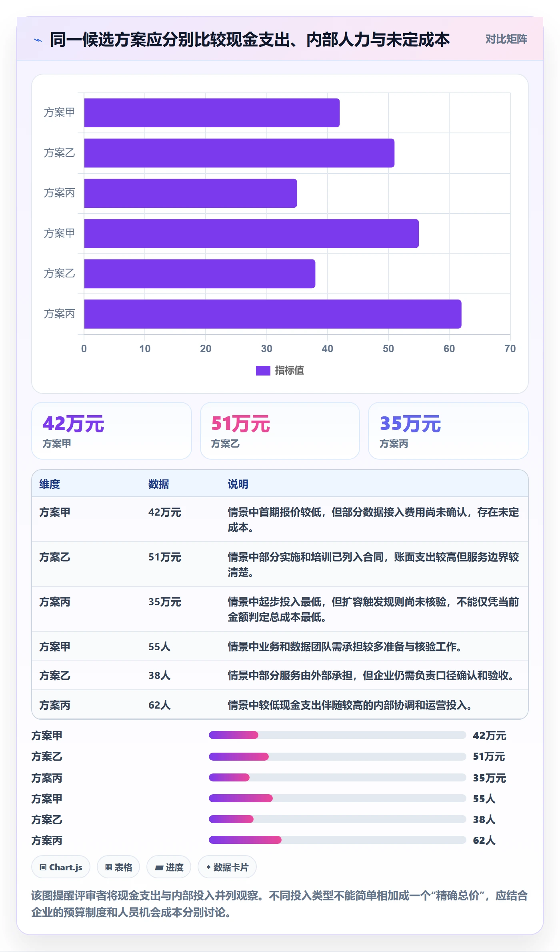
Task: Click the 51万元 方案乙 data card
Action: (x=280, y=431)
